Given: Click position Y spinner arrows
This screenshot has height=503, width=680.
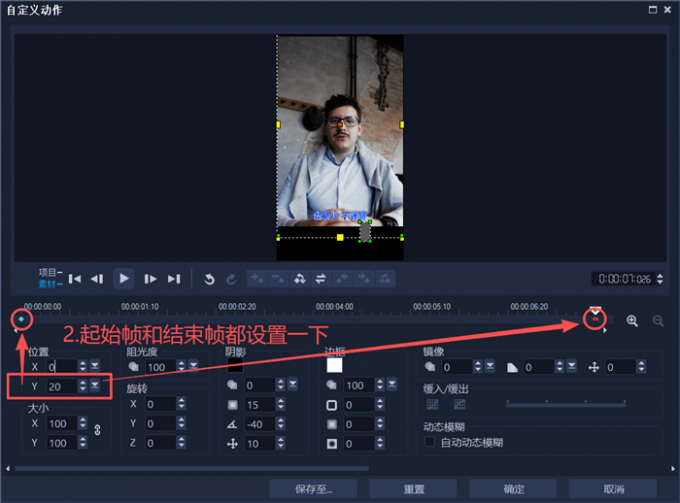Looking at the screenshot, I should click(x=83, y=386).
